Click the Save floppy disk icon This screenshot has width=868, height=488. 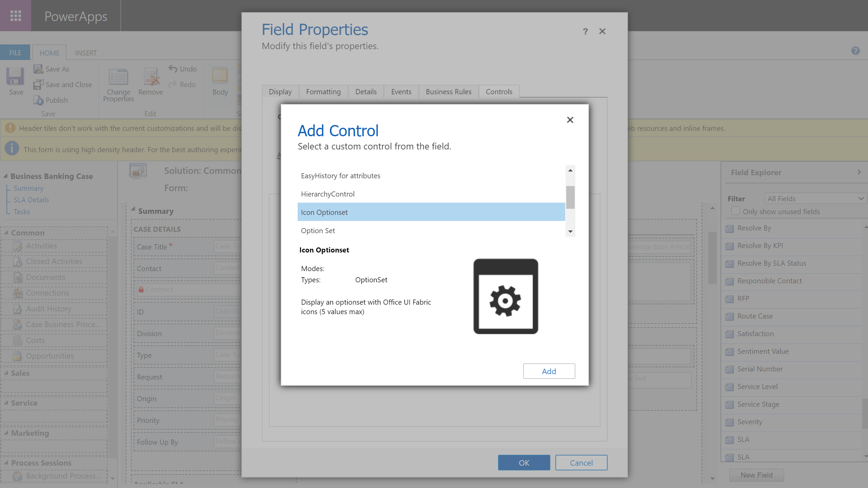click(15, 76)
